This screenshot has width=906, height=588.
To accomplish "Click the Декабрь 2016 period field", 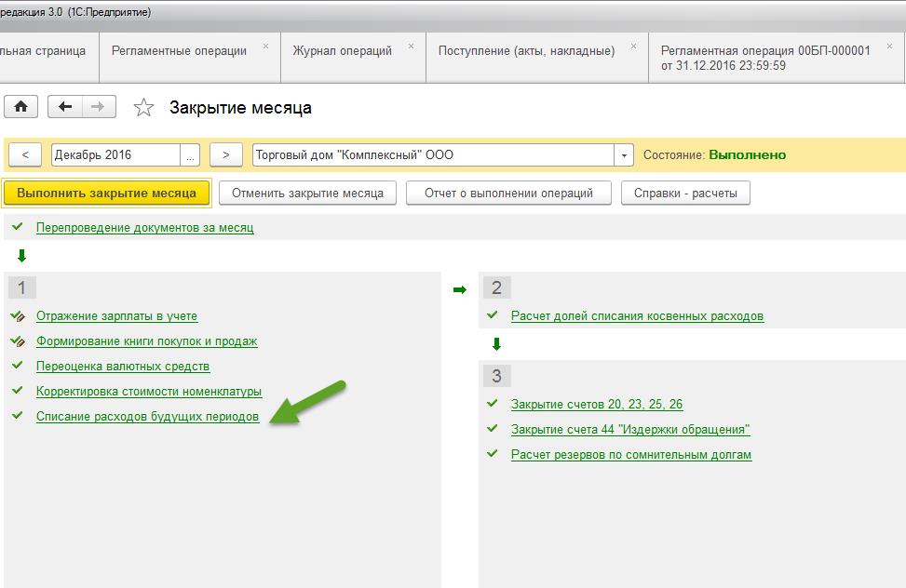I will click(115, 154).
